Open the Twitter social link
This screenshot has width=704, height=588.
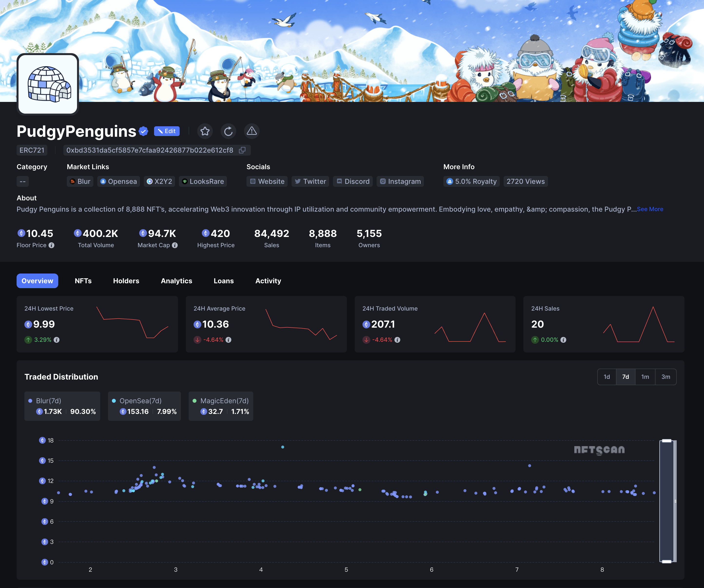click(x=310, y=181)
